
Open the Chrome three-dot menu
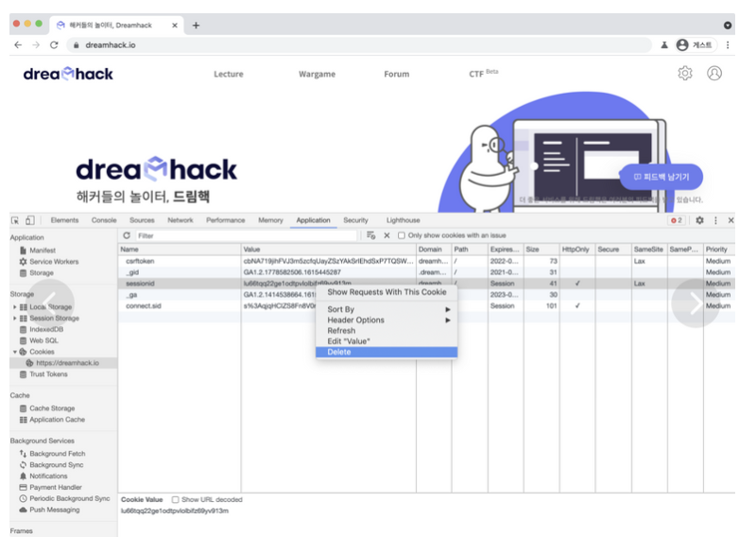pyautogui.click(x=728, y=44)
